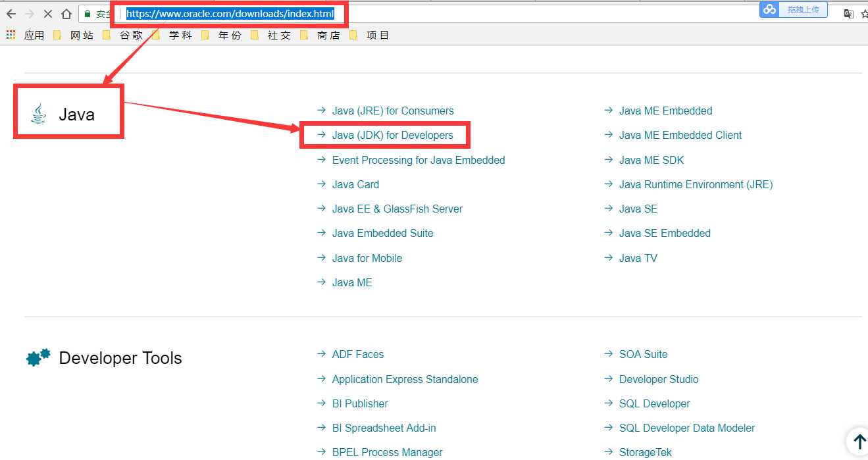Open the 年份 bookmark folder
Screen dimensions: 868x460
[x=221, y=35]
